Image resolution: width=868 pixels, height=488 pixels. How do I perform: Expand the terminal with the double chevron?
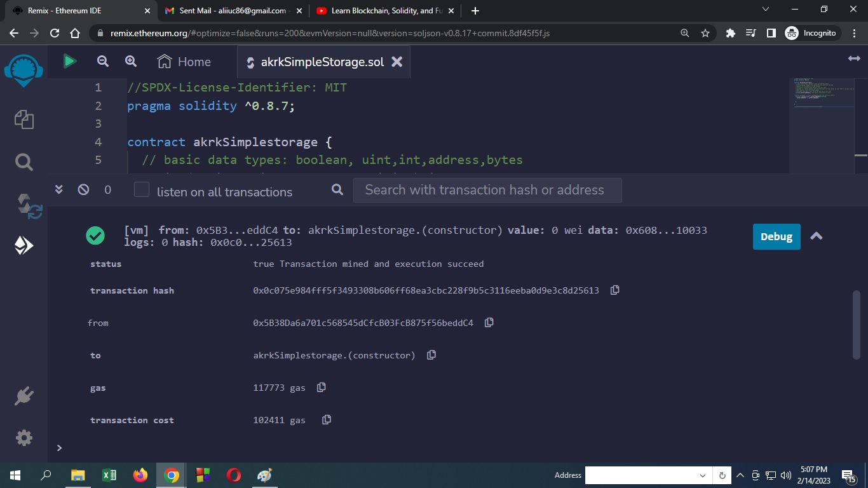point(58,189)
